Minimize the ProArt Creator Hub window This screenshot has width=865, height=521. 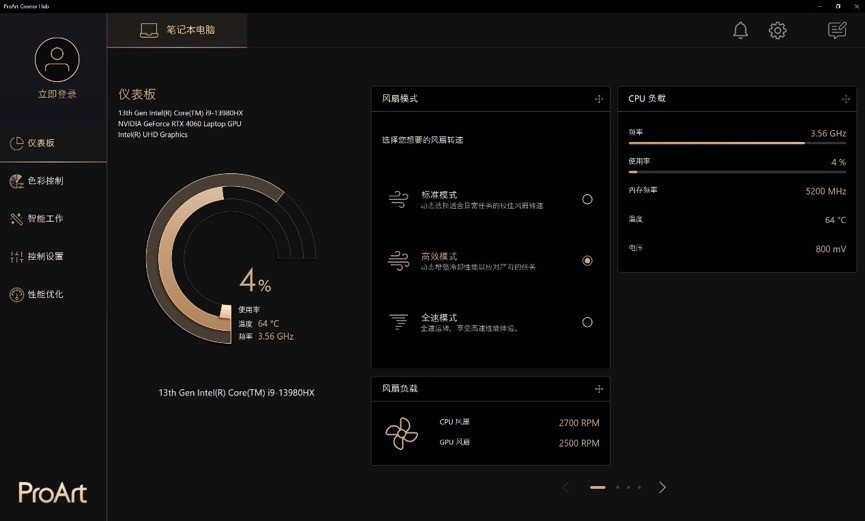[x=820, y=6]
